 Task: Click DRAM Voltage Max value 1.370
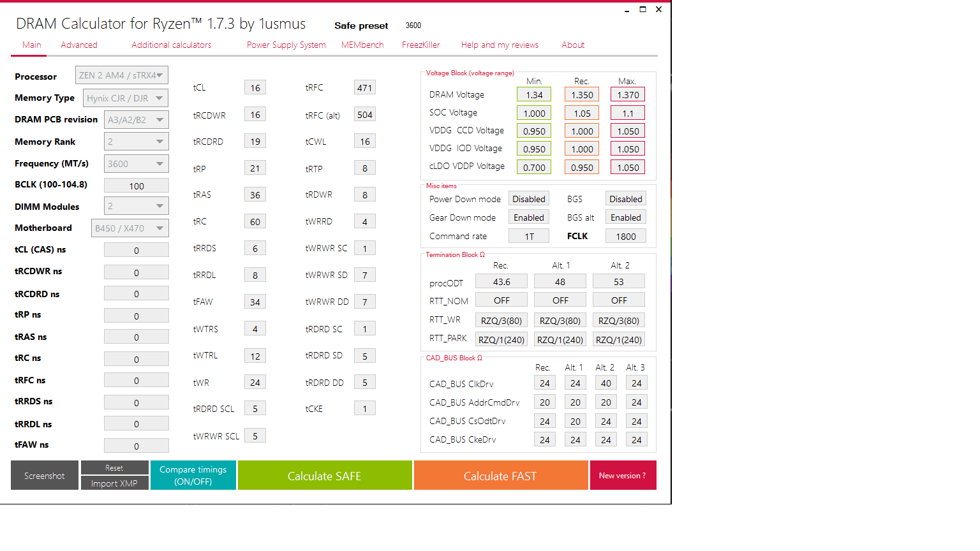(628, 94)
